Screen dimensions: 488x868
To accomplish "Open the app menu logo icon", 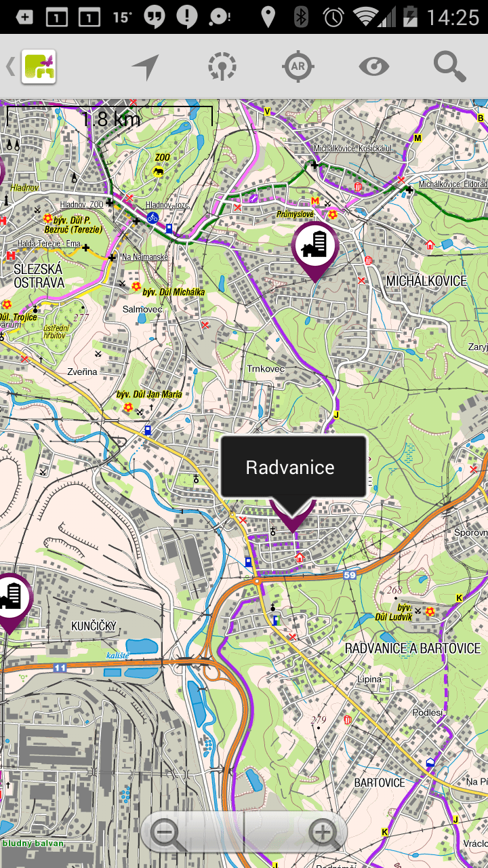I will (x=39, y=67).
